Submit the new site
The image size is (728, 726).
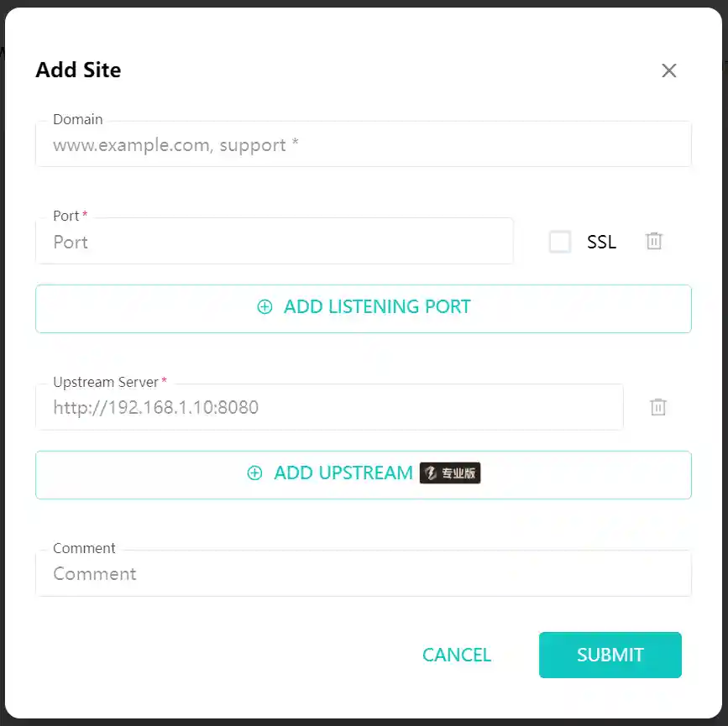pyautogui.click(x=610, y=655)
